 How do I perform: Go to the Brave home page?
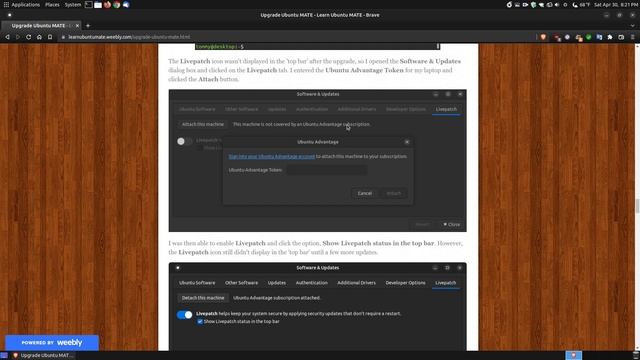(x=39, y=37)
